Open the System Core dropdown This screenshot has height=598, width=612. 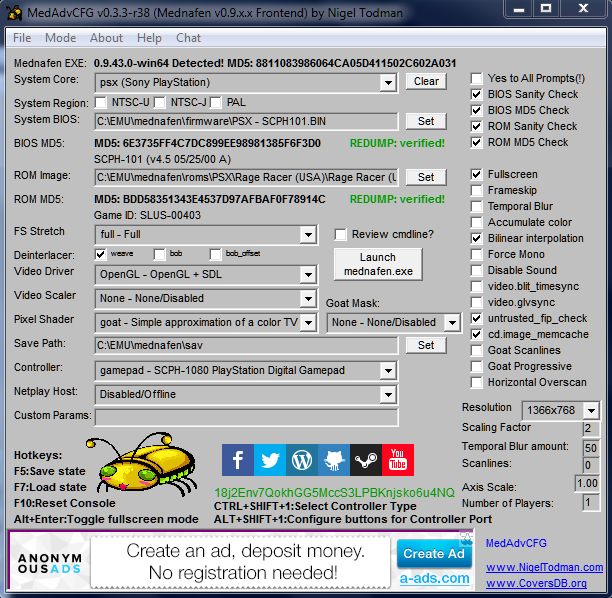tap(388, 82)
